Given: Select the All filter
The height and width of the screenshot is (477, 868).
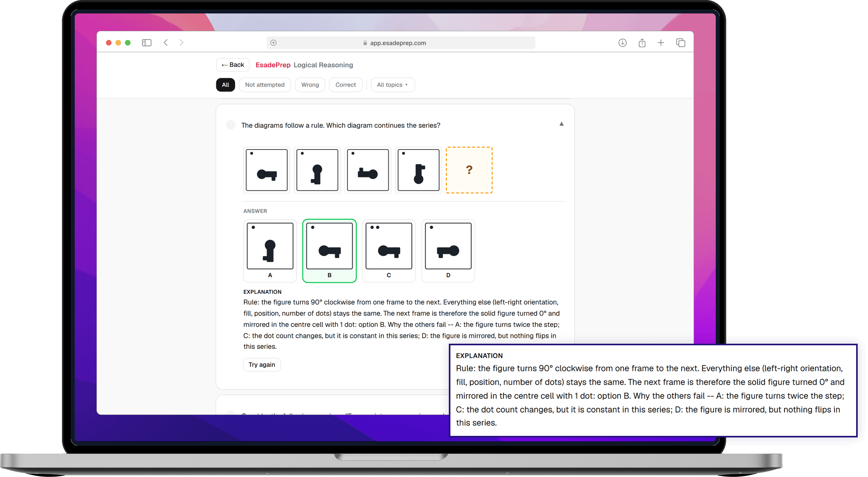Looking at the screenshot, I should click(225, 85).
